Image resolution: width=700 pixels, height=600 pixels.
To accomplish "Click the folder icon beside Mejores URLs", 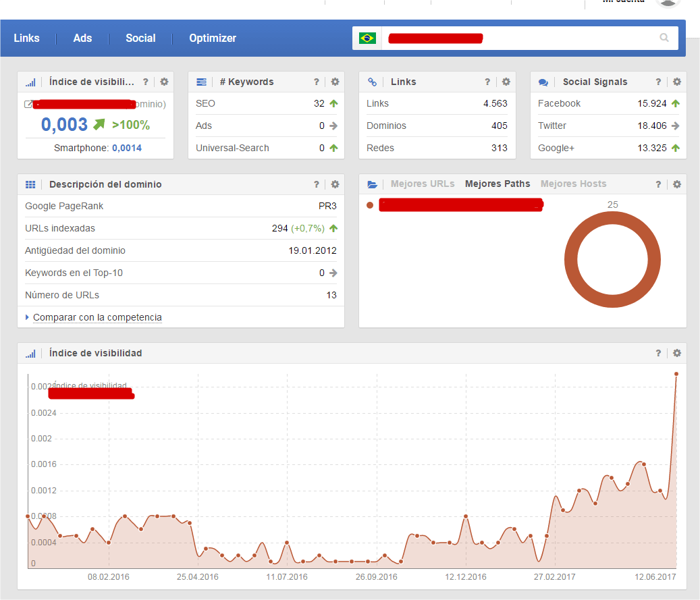I will tap(373, 184).
